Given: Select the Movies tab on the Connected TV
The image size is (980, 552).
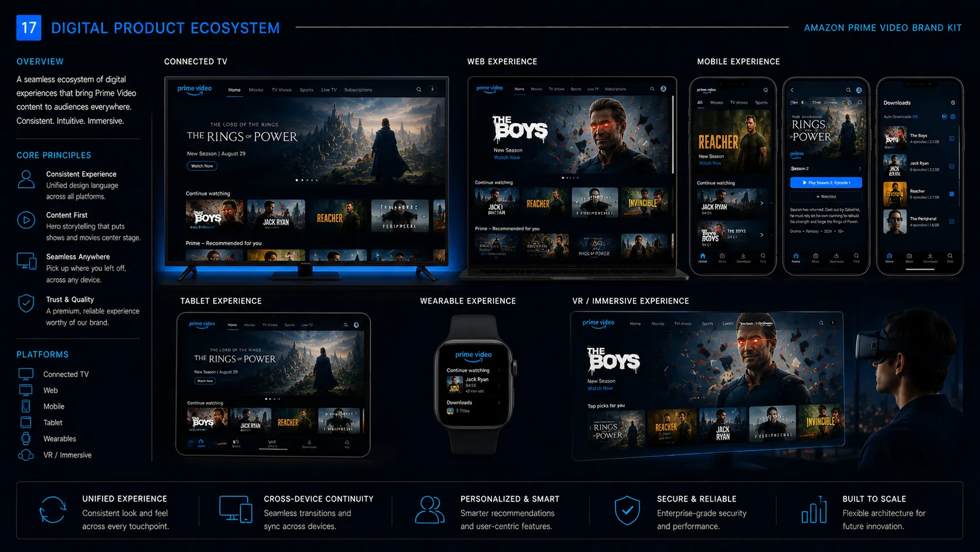Looking at the screenshot, I should (x=256, y=90).
